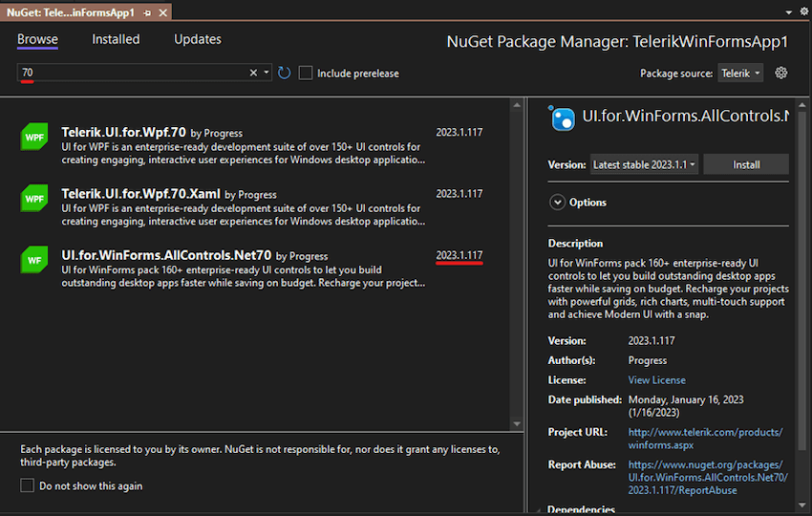The image size is (812, 516).
Task: Expand the Dependencies section
Action: point(539,509)
